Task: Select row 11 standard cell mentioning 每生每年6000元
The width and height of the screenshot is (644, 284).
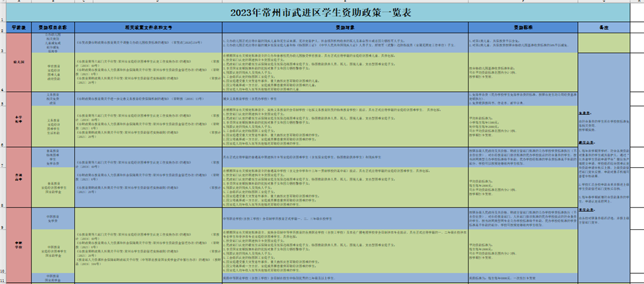Action: pyautogui.click(x=523, y=278)
